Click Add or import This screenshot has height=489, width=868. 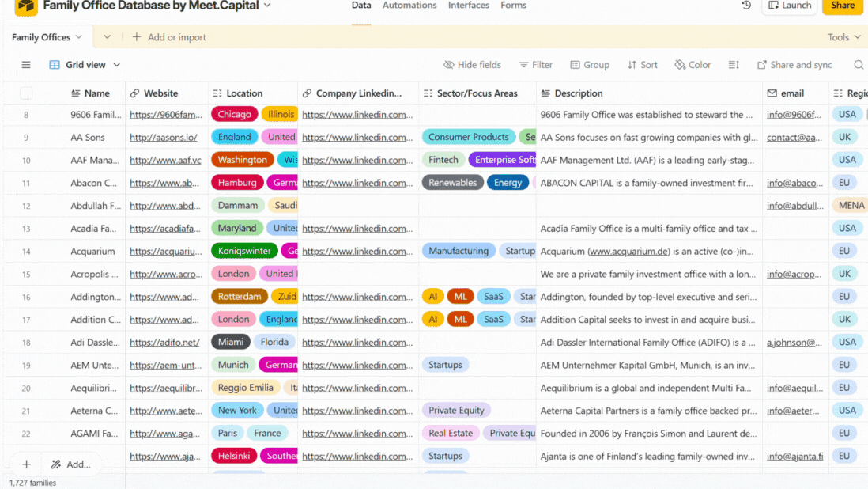click(169, 37)
